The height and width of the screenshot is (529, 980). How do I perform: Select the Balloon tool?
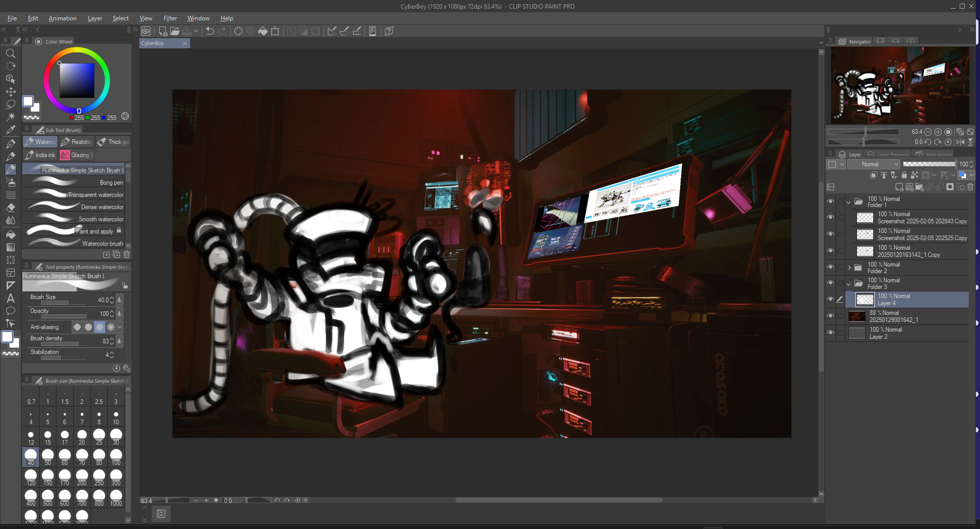10,311
